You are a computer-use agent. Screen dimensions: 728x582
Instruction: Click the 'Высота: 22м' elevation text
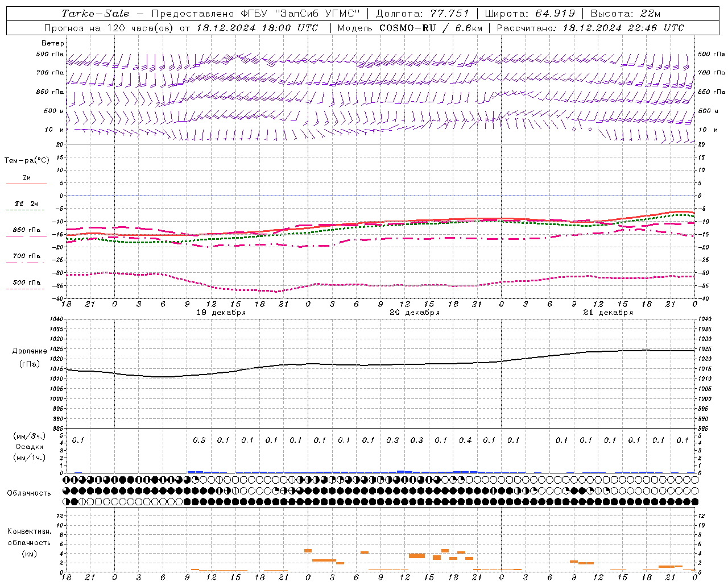tap(626, 14)
